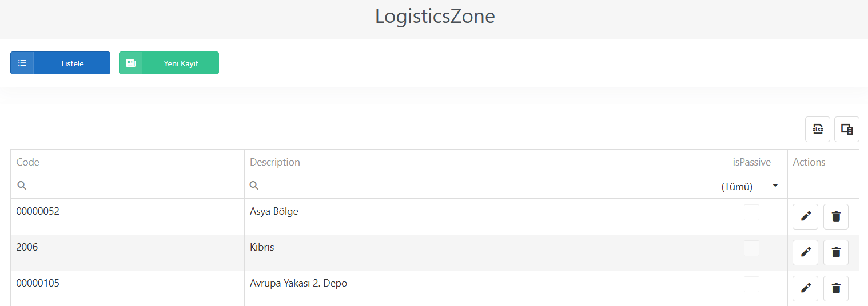868x306 pixels.
Task: Delete the Avrupa Yakası 2. Depo row
Action: coord(836,288)
